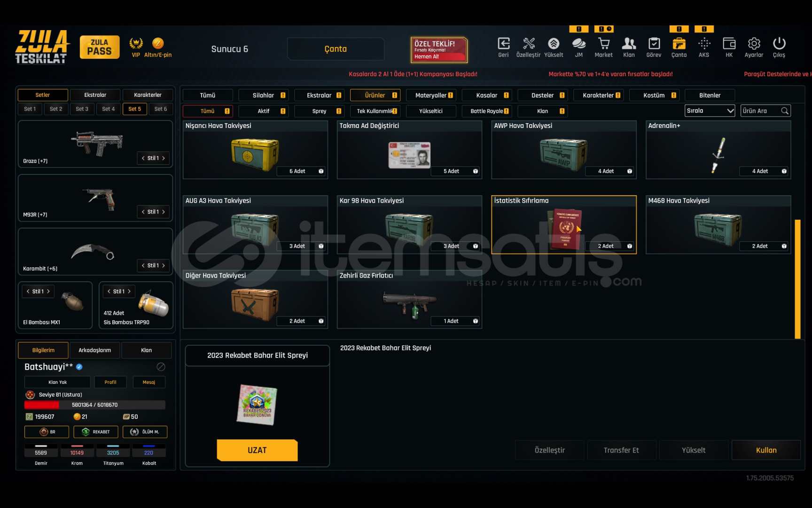Filter items by Sprey
This screenshot has width=812, height=508.
click(319, 111)
